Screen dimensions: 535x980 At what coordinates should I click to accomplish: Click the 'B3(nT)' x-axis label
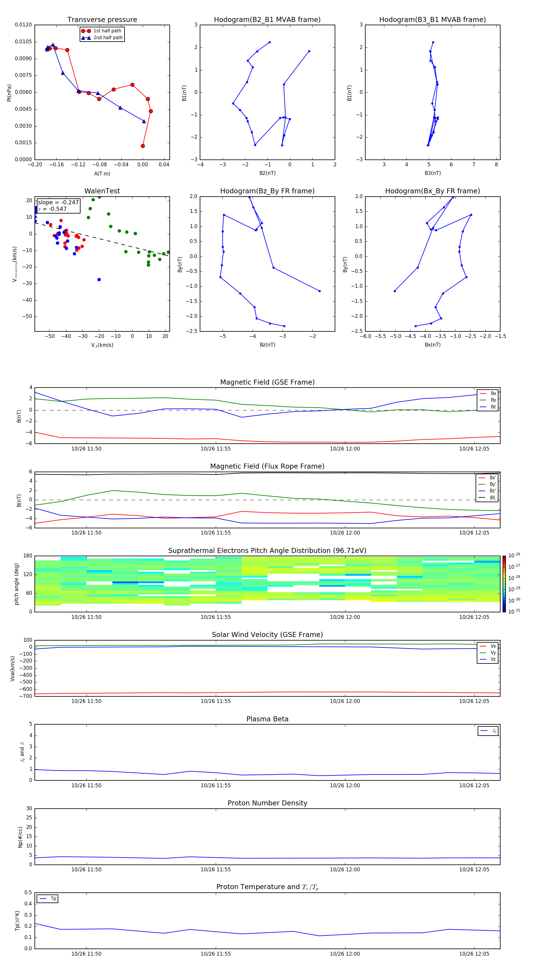point(432,173)
